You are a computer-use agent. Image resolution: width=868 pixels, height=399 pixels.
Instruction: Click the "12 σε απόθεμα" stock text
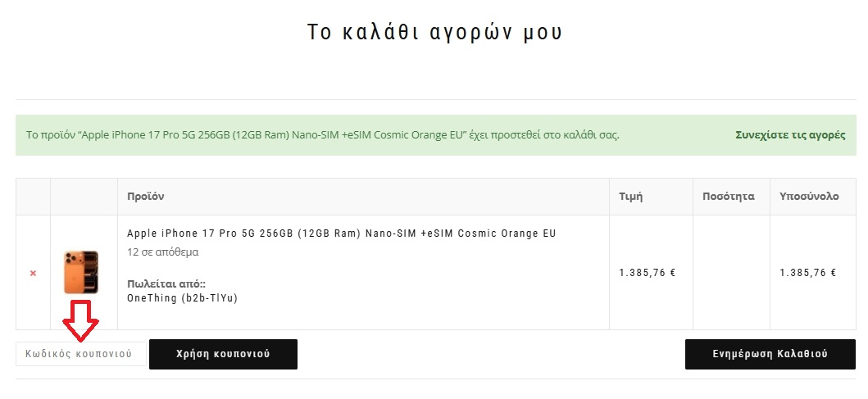(162, 252)
